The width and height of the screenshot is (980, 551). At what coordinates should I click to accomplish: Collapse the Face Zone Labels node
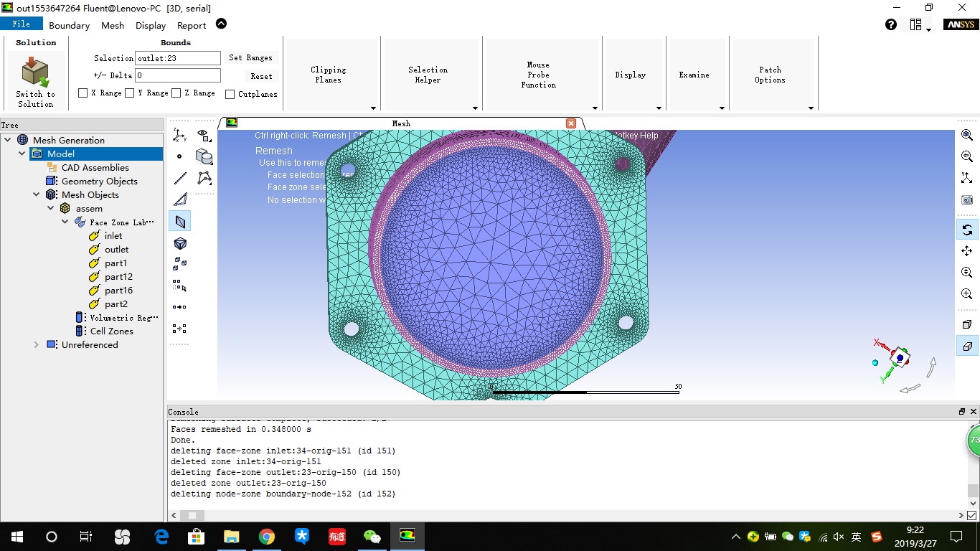pos(65,222)
